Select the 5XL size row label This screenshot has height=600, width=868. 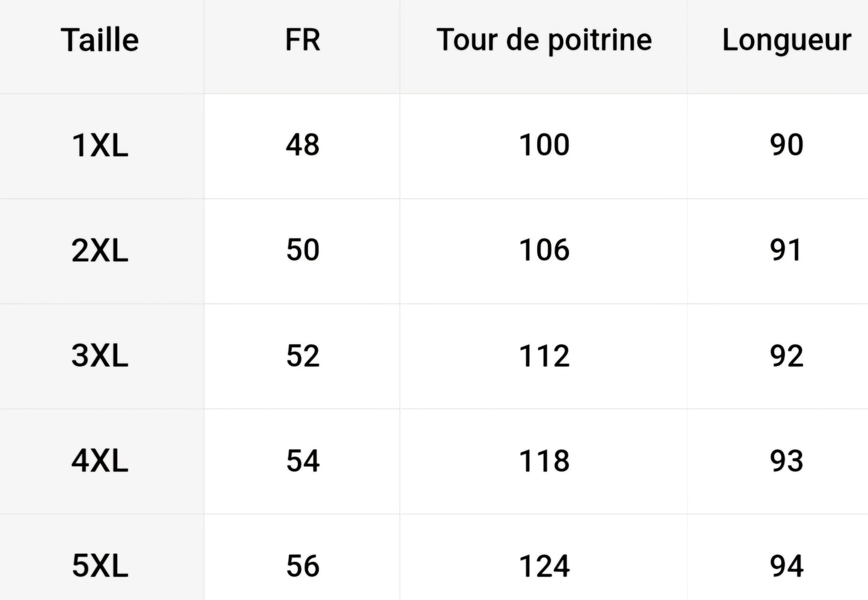100,566
